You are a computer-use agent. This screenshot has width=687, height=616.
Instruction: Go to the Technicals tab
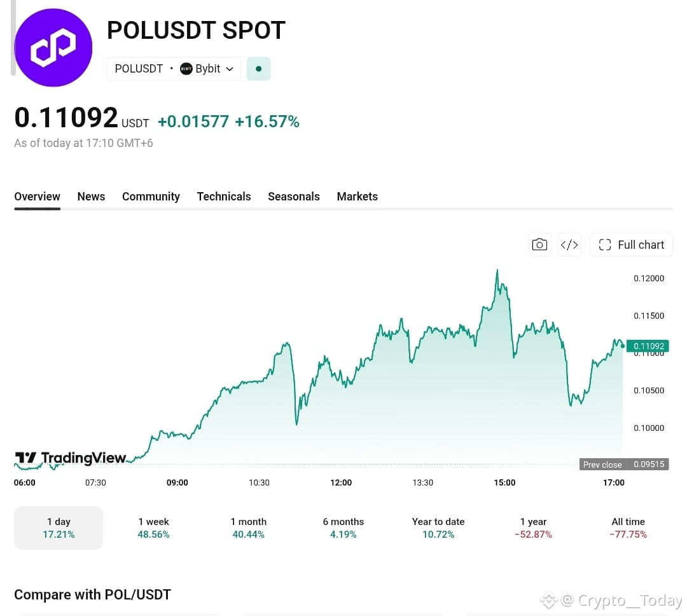(224, 197)
